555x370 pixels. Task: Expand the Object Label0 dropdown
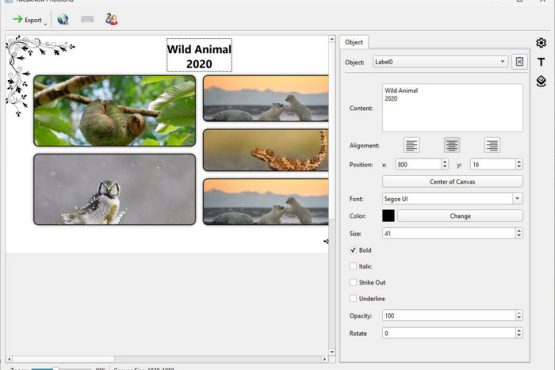[502, 62]
